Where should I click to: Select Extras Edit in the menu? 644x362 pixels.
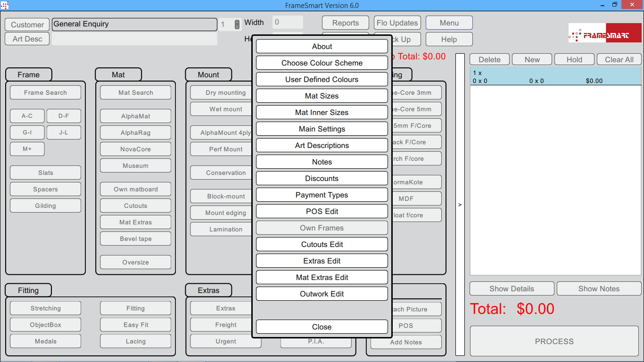coord(322,261)
